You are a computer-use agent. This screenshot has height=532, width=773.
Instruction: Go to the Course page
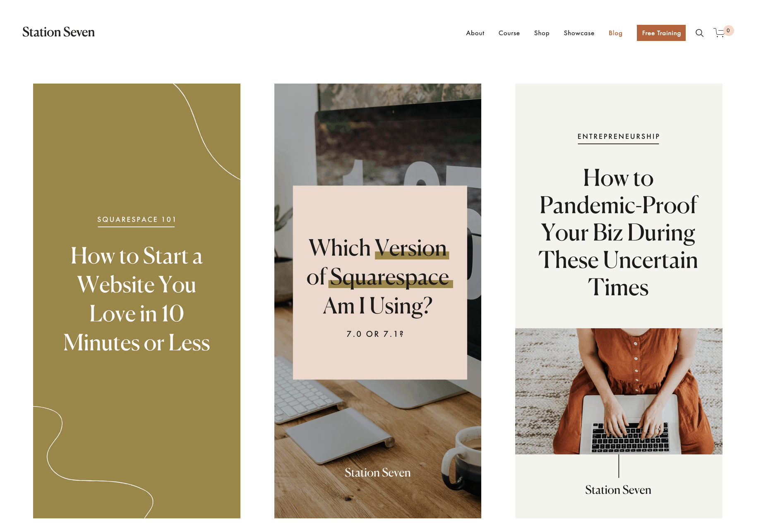tap(509, 33)
